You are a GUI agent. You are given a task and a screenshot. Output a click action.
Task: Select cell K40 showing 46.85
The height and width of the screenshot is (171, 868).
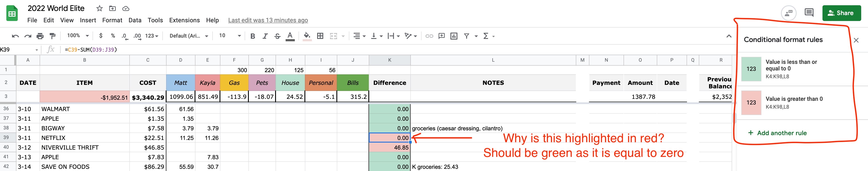[x=390, y=147]
